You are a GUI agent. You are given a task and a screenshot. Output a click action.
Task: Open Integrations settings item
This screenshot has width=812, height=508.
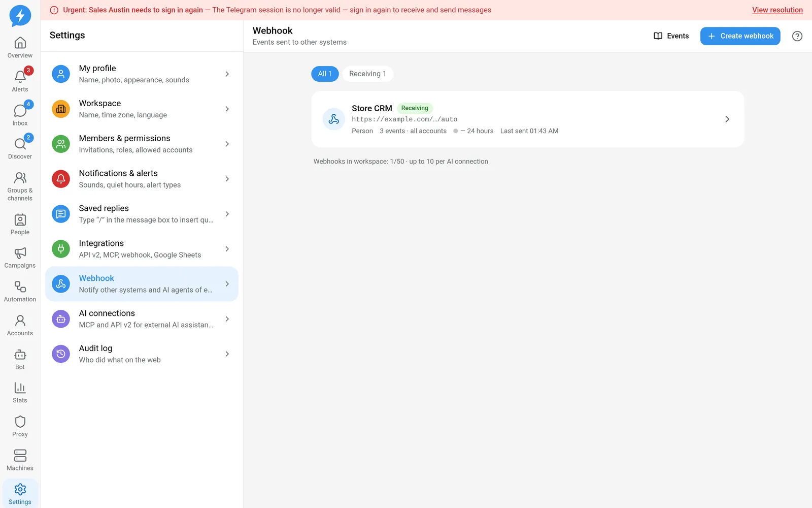[x=142, y=249]
